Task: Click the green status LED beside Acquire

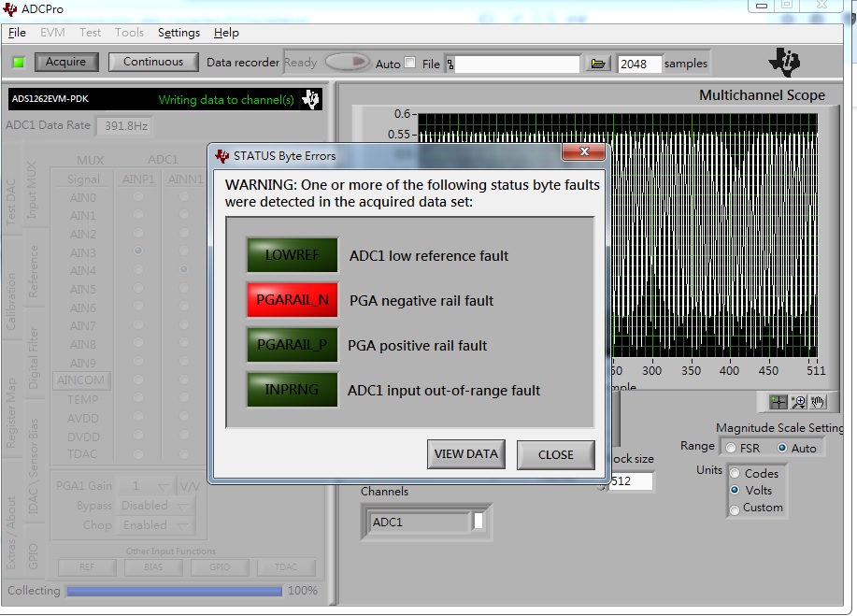Action: pyautogui.click(x=19, y=63)
